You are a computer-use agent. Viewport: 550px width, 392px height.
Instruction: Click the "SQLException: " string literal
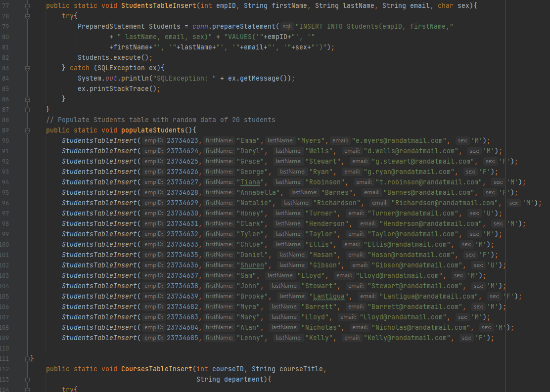(x=184, y=78)
